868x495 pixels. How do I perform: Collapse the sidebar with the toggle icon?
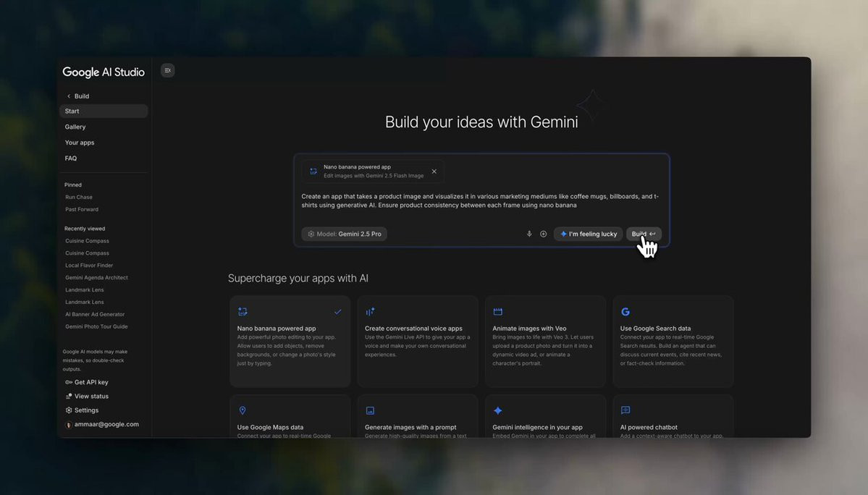[x=168, y=70]
